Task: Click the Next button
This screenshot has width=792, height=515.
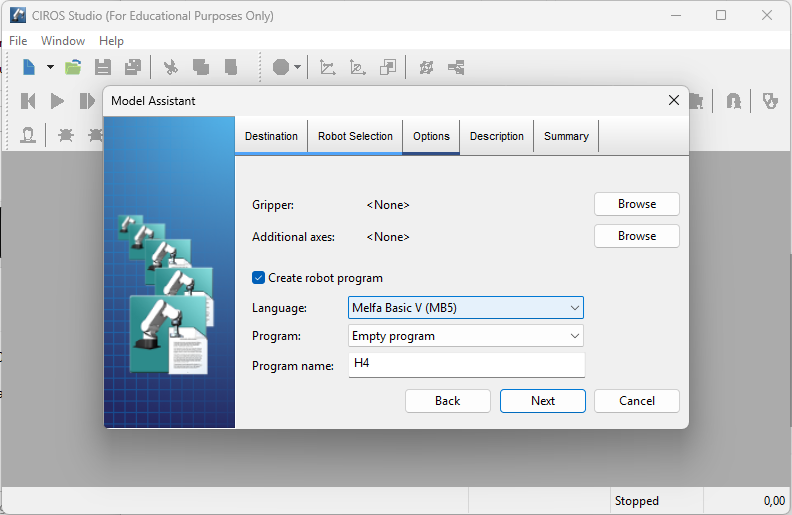Action: click(543, 401)
